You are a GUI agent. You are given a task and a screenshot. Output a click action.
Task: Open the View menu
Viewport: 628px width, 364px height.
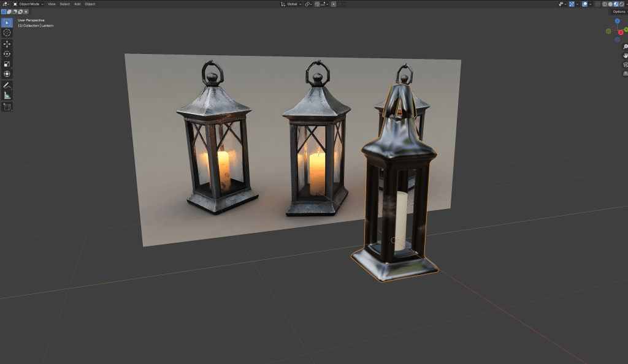tap(52, 4)
